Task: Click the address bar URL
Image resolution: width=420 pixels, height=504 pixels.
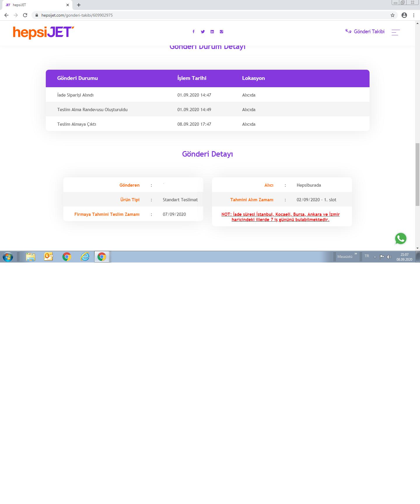Action: tap(77, 15)
